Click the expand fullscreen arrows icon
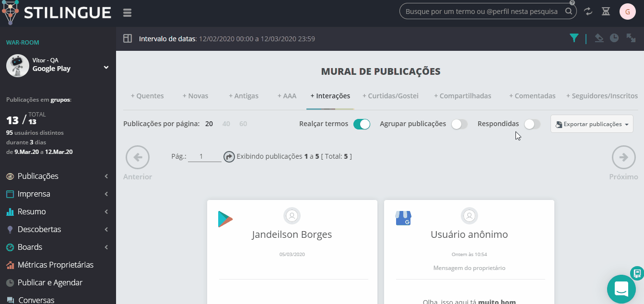Screen dimensions: 644x304 coord(631,38)
